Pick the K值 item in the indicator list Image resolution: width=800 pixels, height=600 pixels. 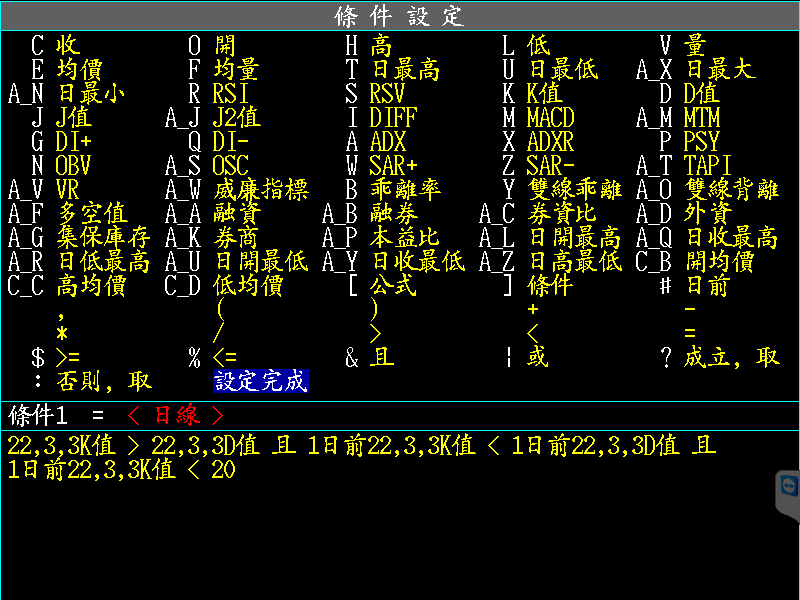pyautogui.click(x=544, y=93)
